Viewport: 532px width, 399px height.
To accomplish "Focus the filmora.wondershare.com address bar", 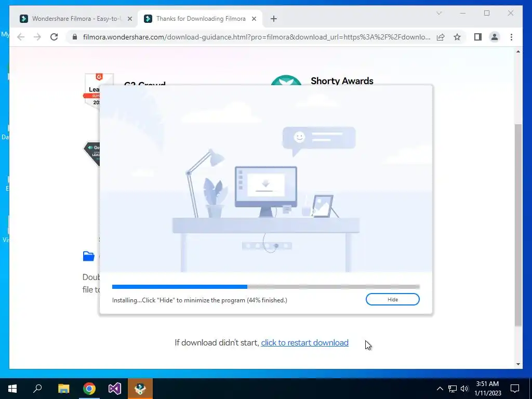I will [257, 37].
